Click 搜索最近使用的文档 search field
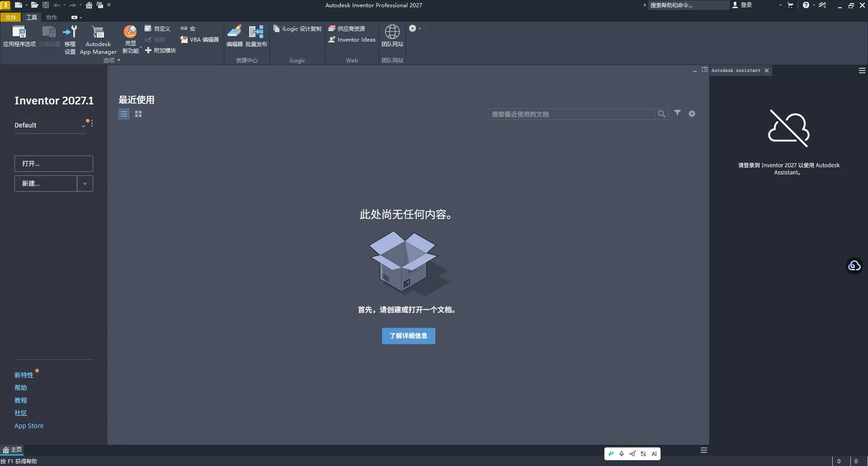This screenshot has width=868, height=466. point(571,114)
